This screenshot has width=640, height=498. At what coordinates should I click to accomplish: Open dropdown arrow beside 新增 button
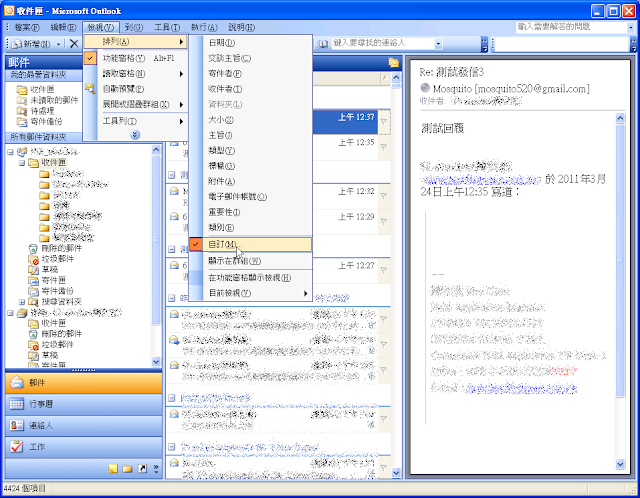[x=58, y=44]
